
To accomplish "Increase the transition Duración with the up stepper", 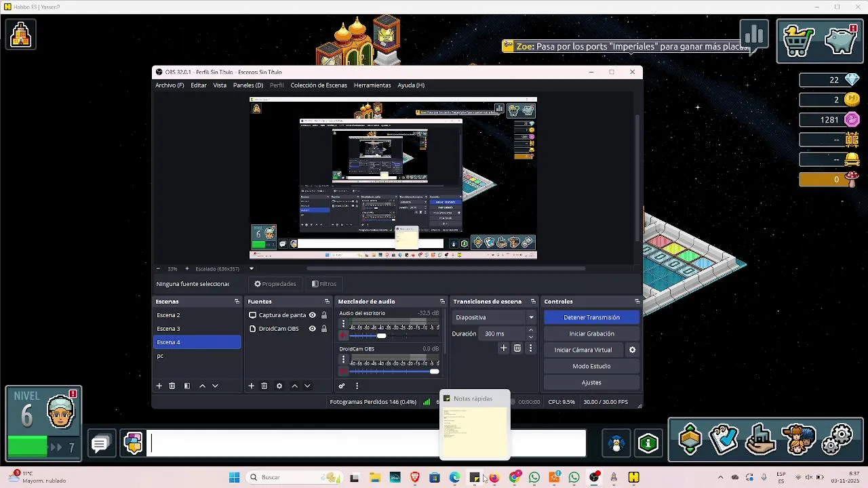I will pyautogui.click(x=531, y=330).
